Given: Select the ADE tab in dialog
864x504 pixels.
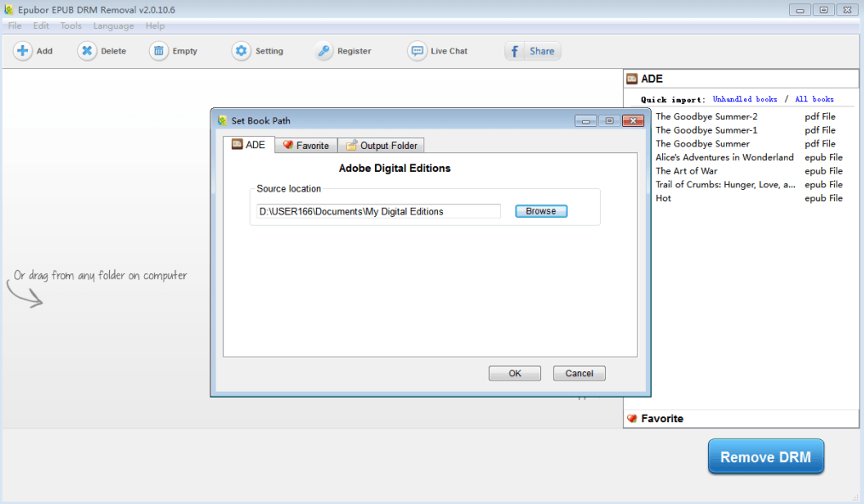Looking at the screenshot, I should [249, 145].
